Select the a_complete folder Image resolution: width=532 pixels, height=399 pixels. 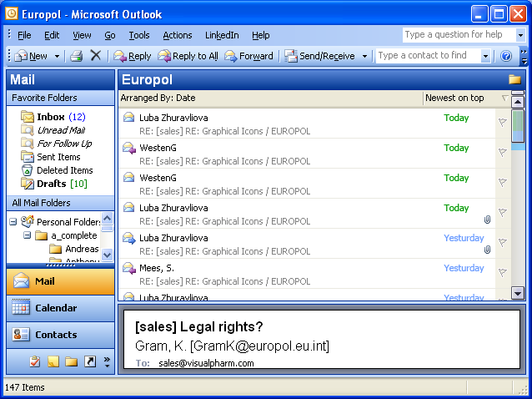(66, 235)
